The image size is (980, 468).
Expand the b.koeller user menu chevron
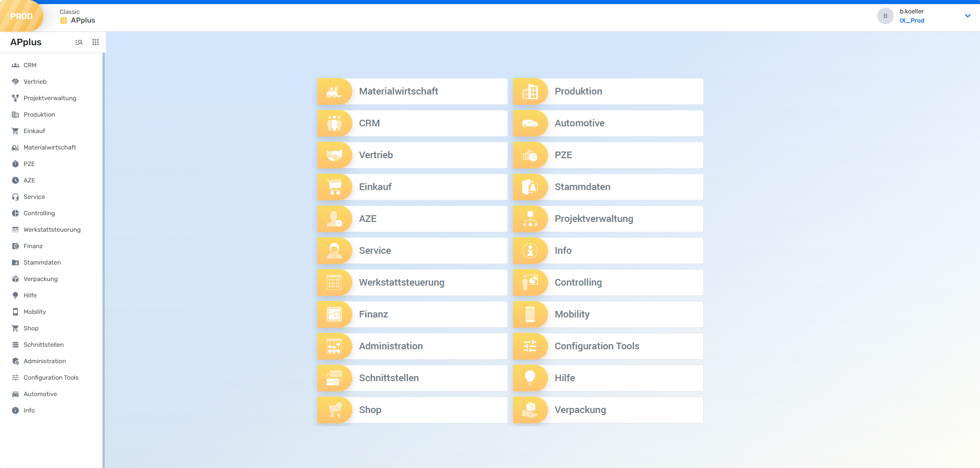(x=968, y=16)
